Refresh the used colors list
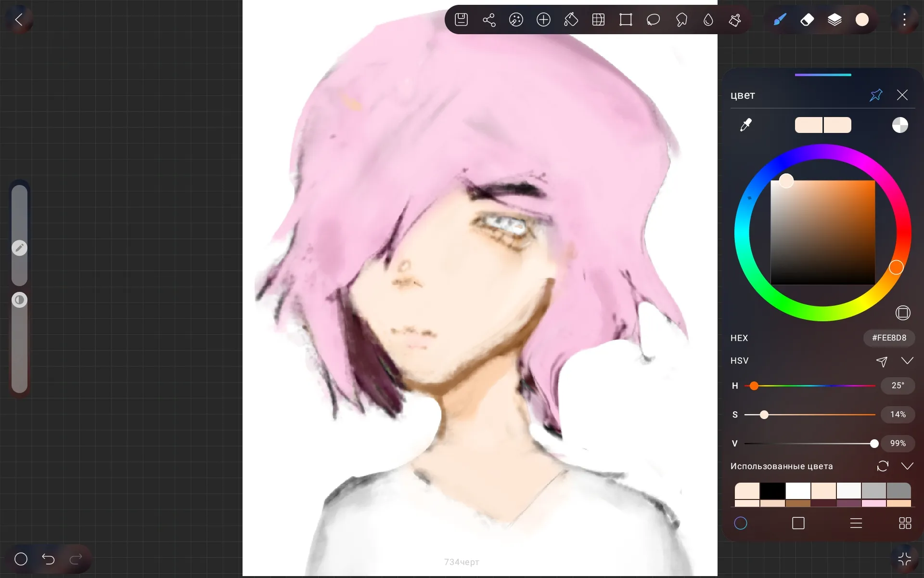924x578 pixels. pos(883,466)
